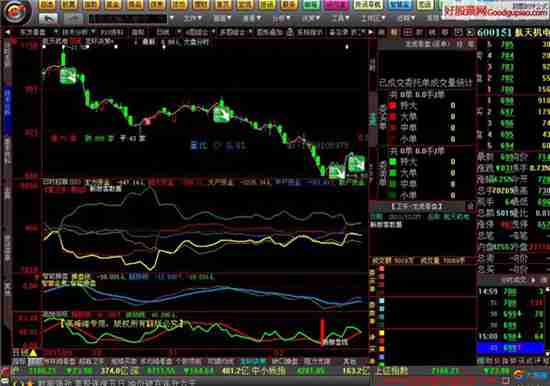
Task: Click the 14:59 trade row
Action: coord(510,291)
